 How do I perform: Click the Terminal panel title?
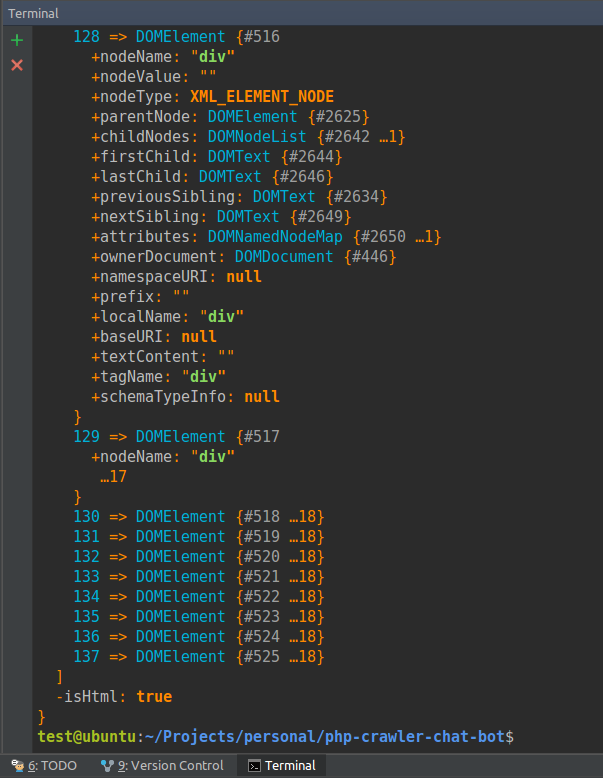coord(33,13)
